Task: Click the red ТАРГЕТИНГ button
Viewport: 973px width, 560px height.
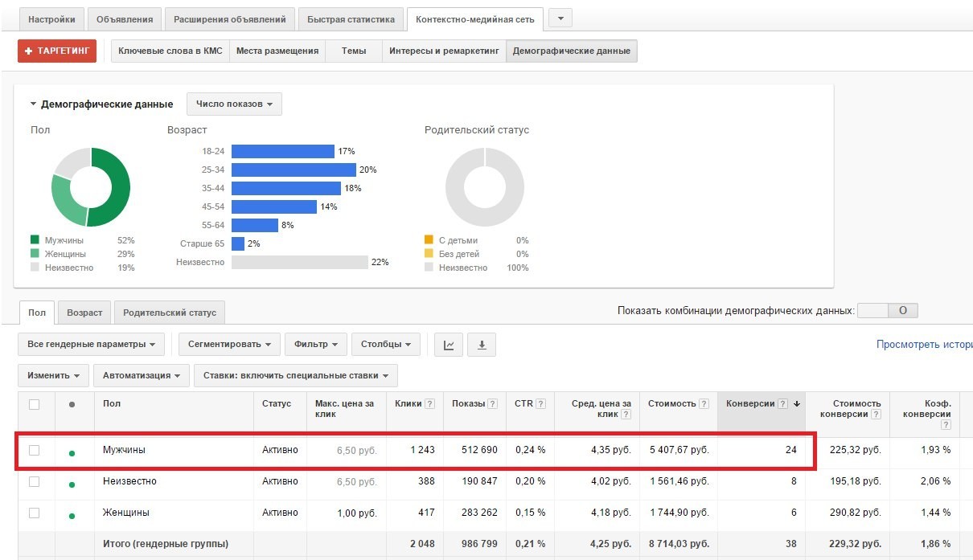Action: click(x=57, y=51)
